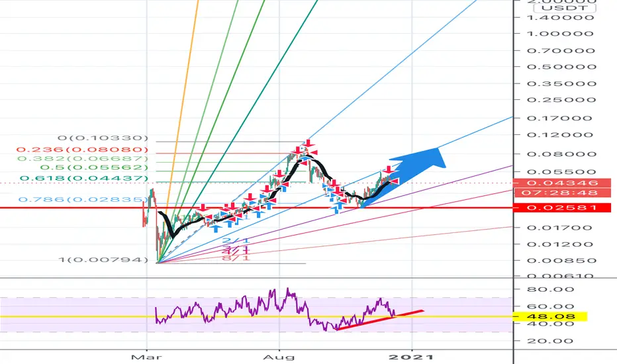Click the 0.05500 price axis label
Screen dimensions: 617x364
tap(560, 172)
